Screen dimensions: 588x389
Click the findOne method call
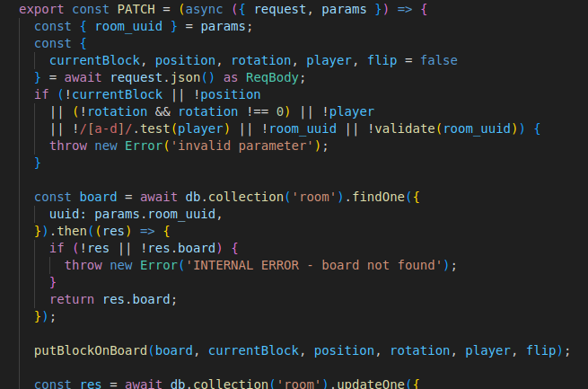tap(378, 197)
